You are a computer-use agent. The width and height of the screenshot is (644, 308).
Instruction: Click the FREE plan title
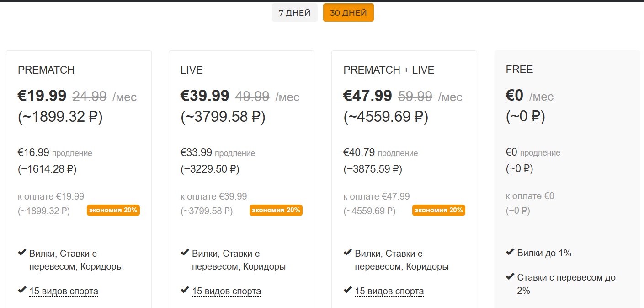coord(519,70)
